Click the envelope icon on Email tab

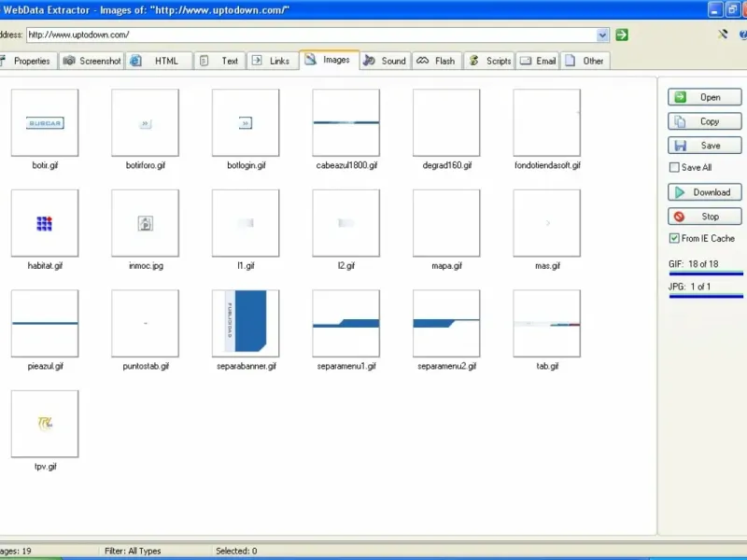526,61
